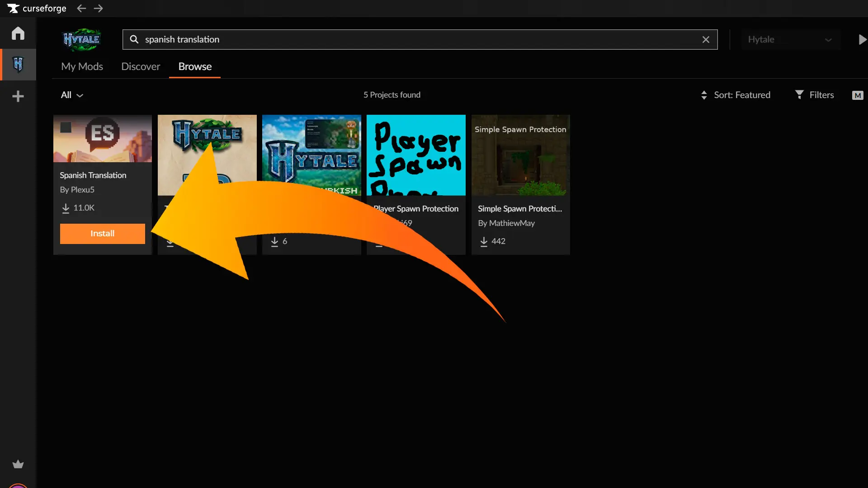Tick the checkbox on Spanish Translation thumbnail
Screen dimensions: 868x488
coord(66,127)
